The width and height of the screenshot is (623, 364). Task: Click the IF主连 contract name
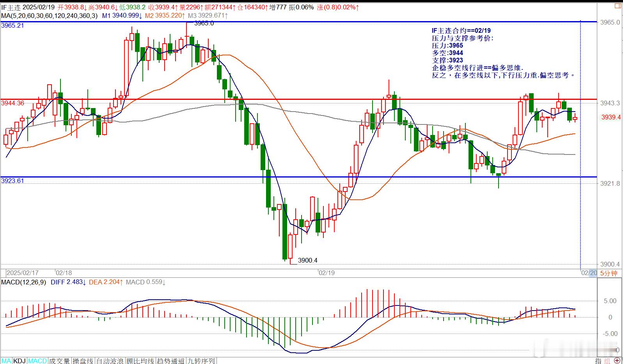(11, 7)
